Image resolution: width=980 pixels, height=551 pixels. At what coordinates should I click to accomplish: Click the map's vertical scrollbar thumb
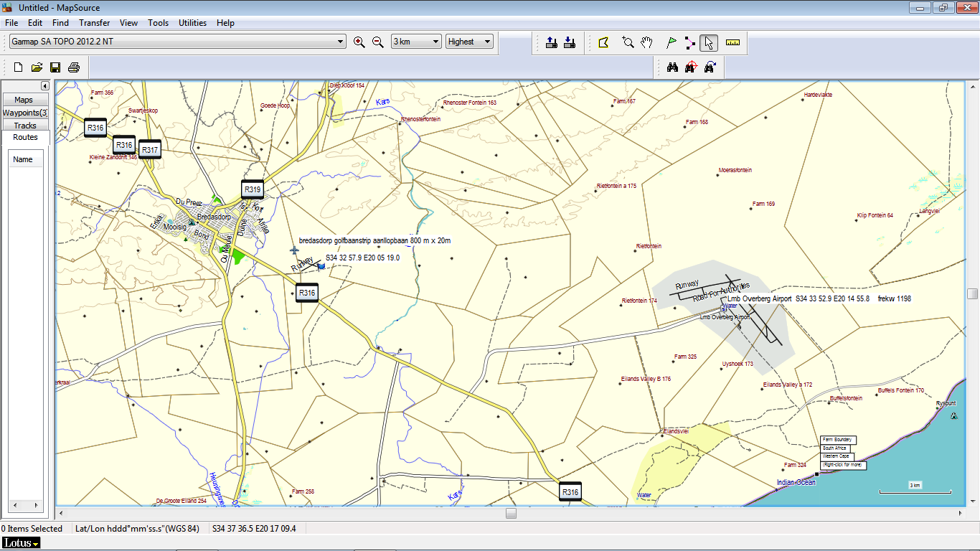(972, 293)
